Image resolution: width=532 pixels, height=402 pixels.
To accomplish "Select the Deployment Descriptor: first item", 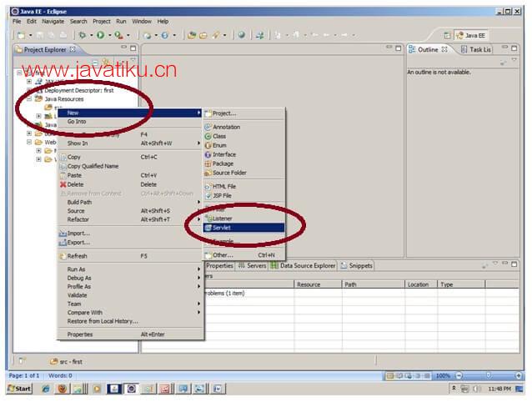I will pos(79,91).
